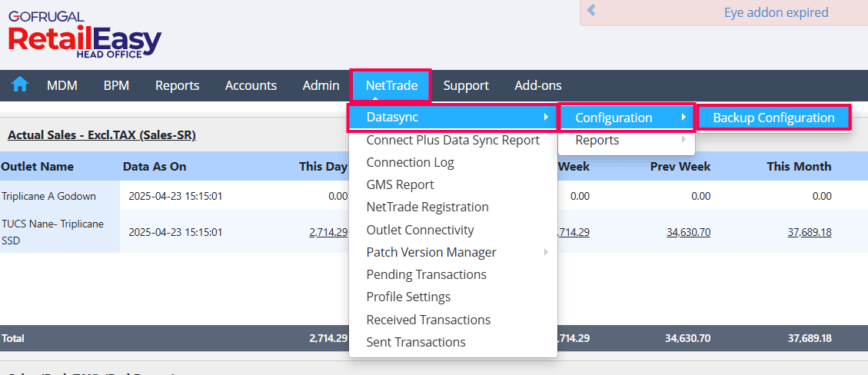Open the NetTrade menu

pyautogui.click(x=391, y=85)
